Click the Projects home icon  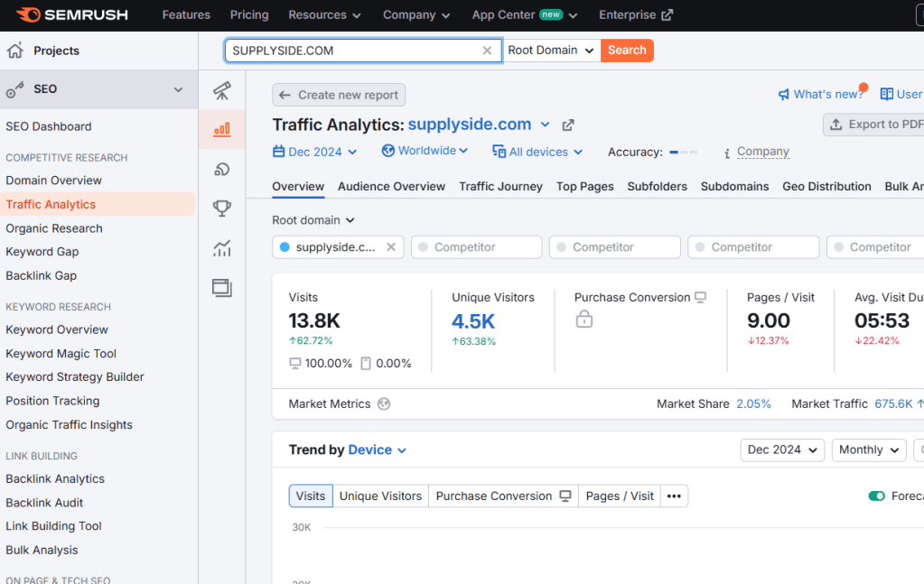pos(14,51)
